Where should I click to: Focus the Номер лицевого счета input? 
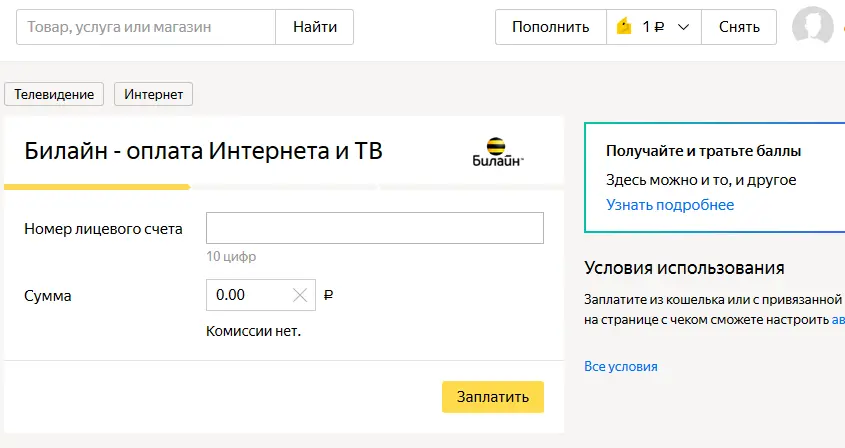tap(375, 228)
